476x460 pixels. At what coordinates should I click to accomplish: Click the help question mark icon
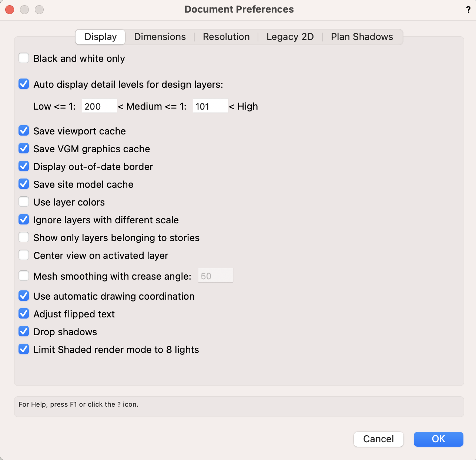pyautogui.click(x=468, y=10)
